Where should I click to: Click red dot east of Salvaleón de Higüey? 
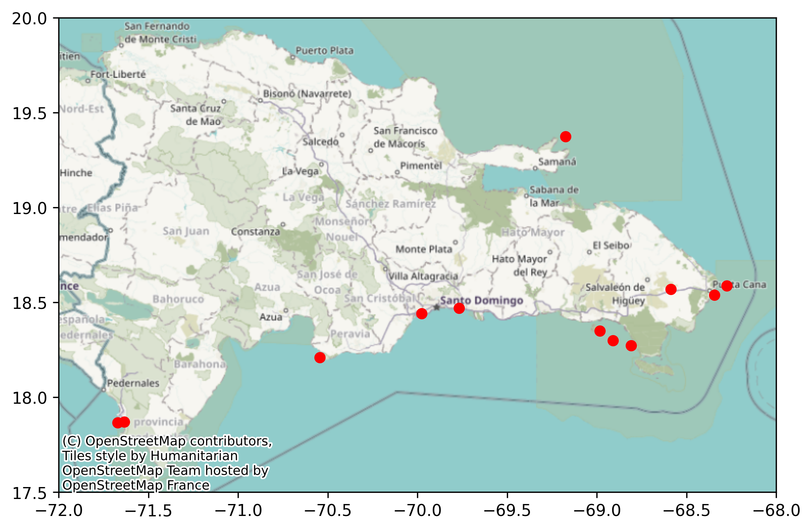pos(671,289)
